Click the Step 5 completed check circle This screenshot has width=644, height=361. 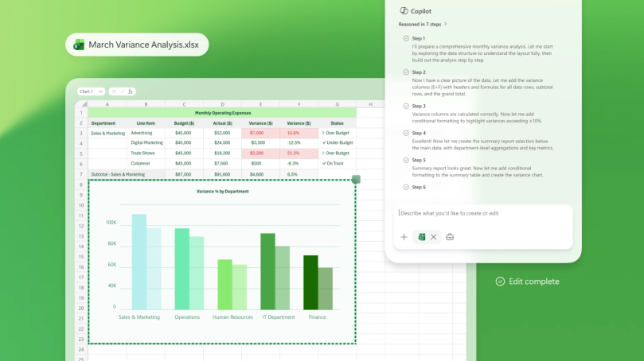point(406,160)
